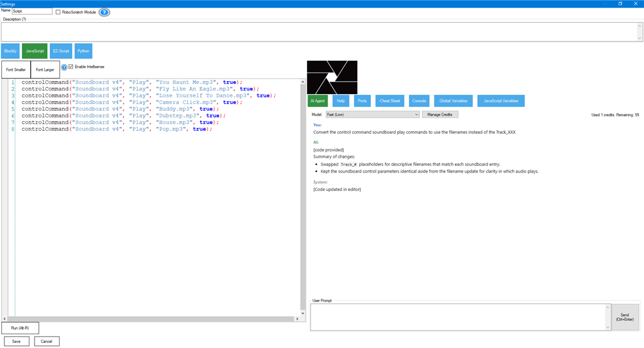Click code line with "House.mp3"
This screenshot has width=644, height=348.
click(120, 122)
